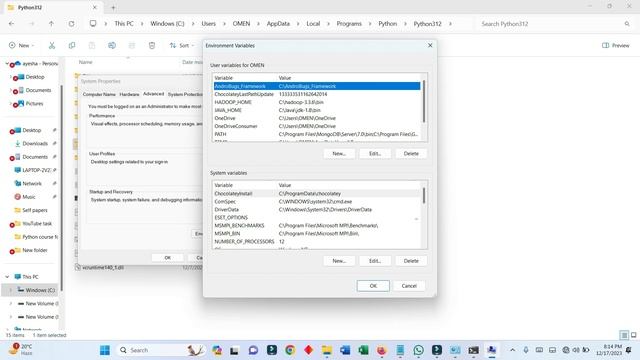Image resolution: width=640 pixels, height=360 pixels.
Task: Open Network in Explorer sidebar
Action: click(x=32, y=183)
